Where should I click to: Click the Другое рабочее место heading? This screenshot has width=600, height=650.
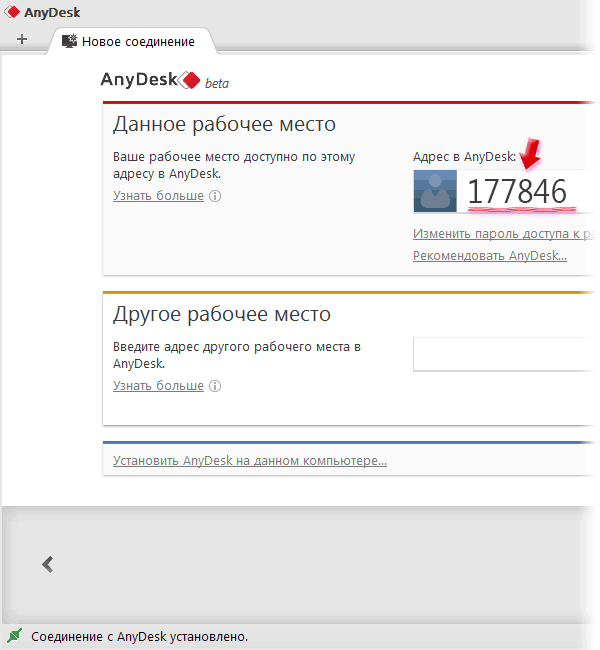221,314
